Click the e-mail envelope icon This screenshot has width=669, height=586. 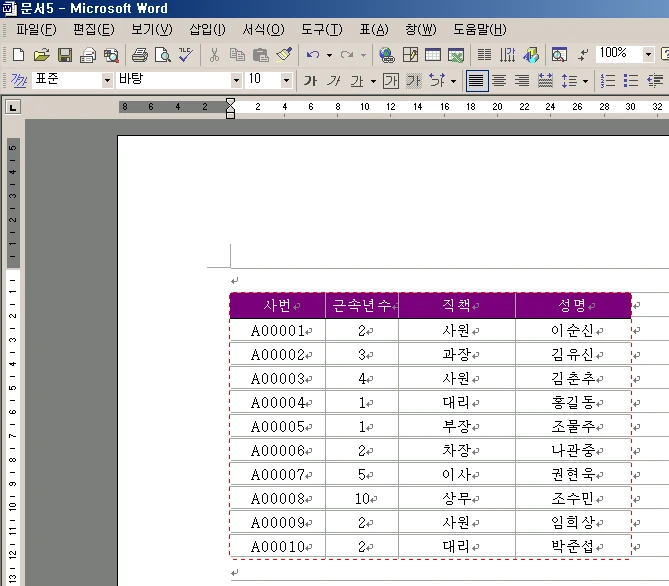pyautogui.click(x=88, y=55)
